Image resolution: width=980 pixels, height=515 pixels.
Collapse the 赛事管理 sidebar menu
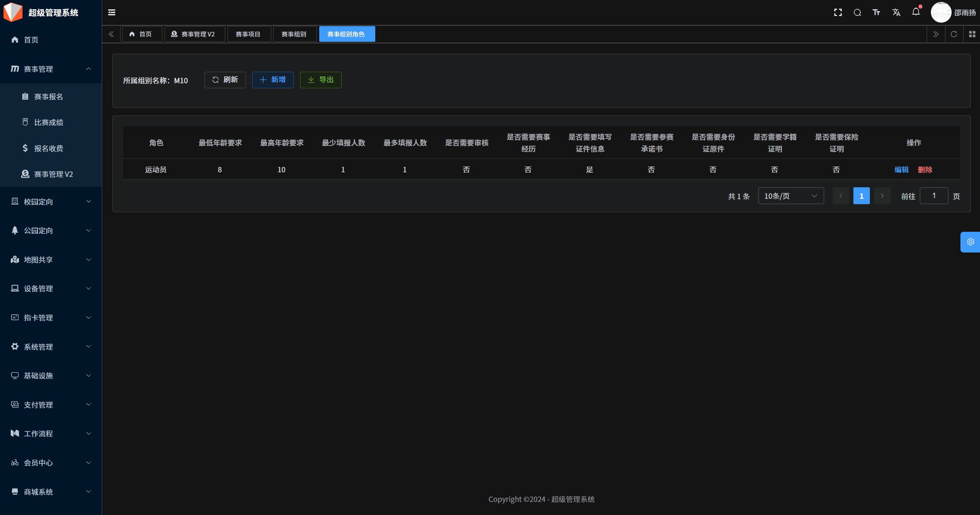pyautogui.click(x=51, y=69)
